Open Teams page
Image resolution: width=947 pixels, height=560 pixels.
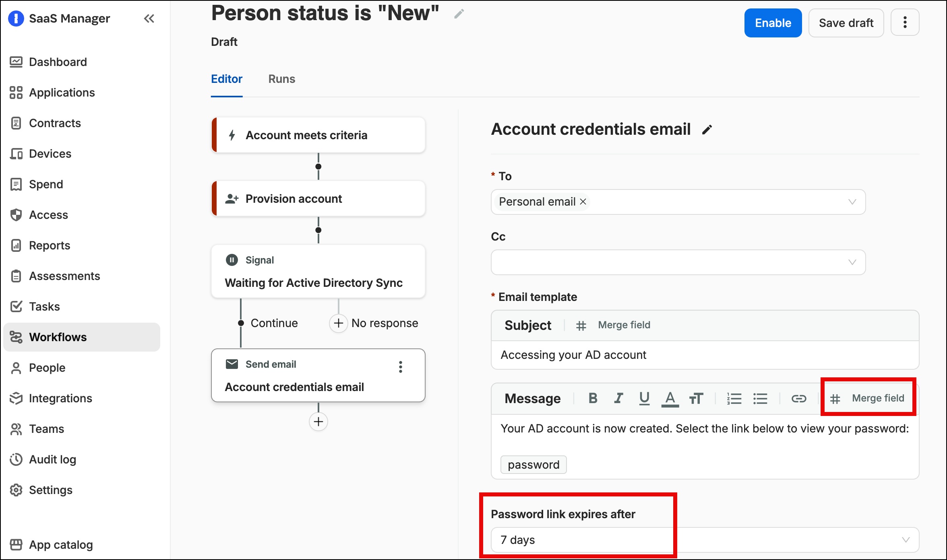(82, 429)
